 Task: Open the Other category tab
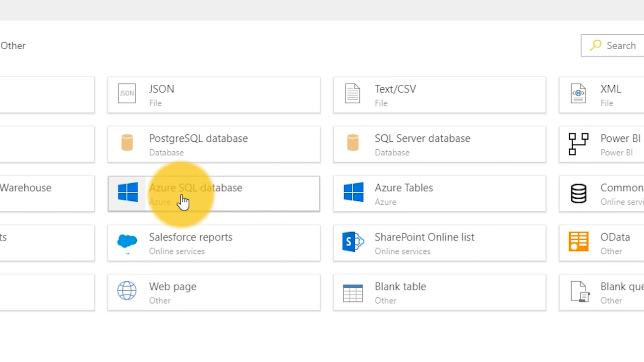[13, 46]
